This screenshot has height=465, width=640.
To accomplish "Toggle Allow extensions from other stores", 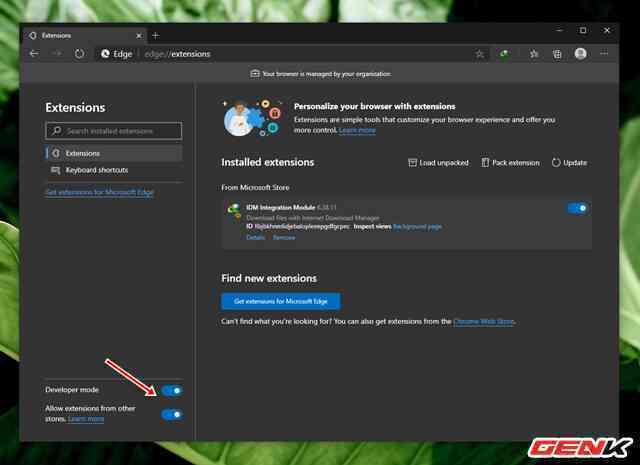I will point(172,414).
